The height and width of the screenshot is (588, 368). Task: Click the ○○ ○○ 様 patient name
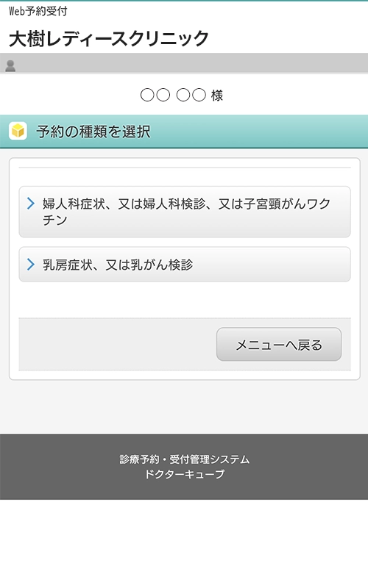tap(182, 96)
